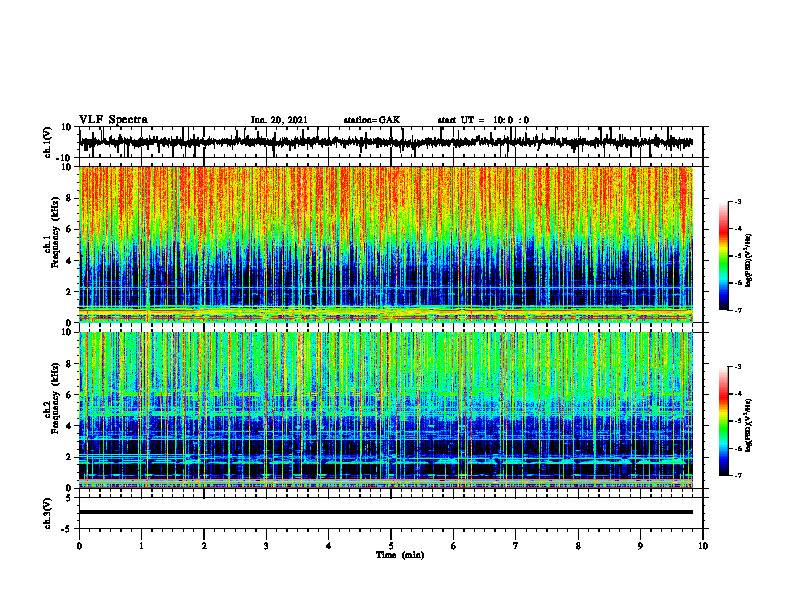Click time axis tick label "4"
The height and width of the screenshot is (612, 792).
point(329,546)
